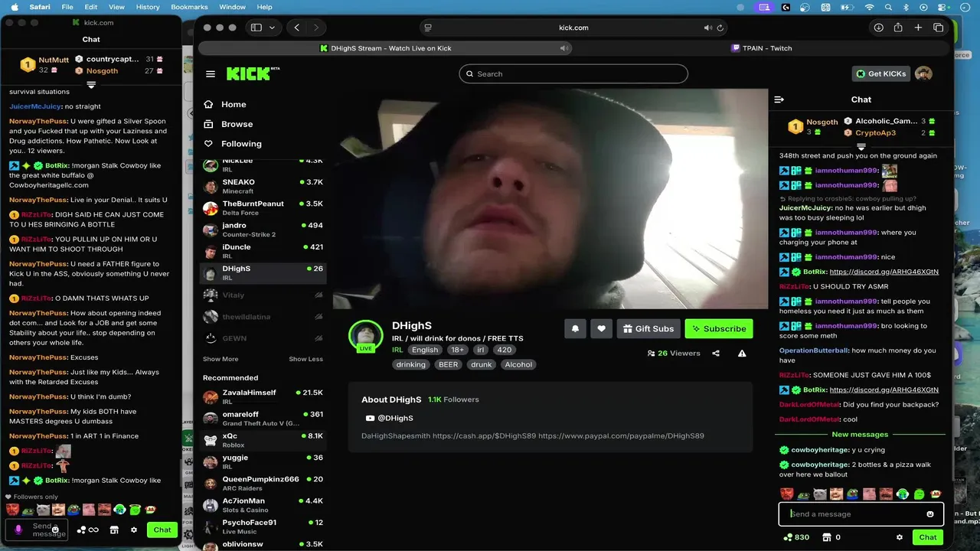Click Show More under following list

(x=220, y=359)
